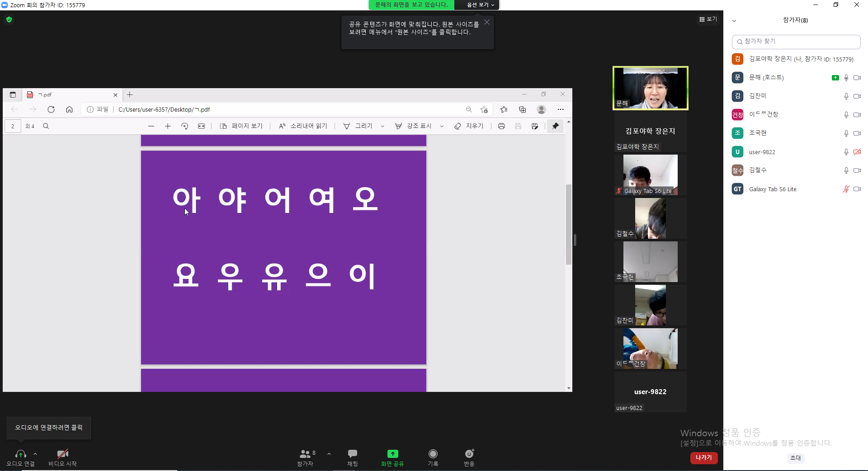Dismiss the shared content size notification
This screenshot has width=868, height=471.
click(x=486, y=22)
